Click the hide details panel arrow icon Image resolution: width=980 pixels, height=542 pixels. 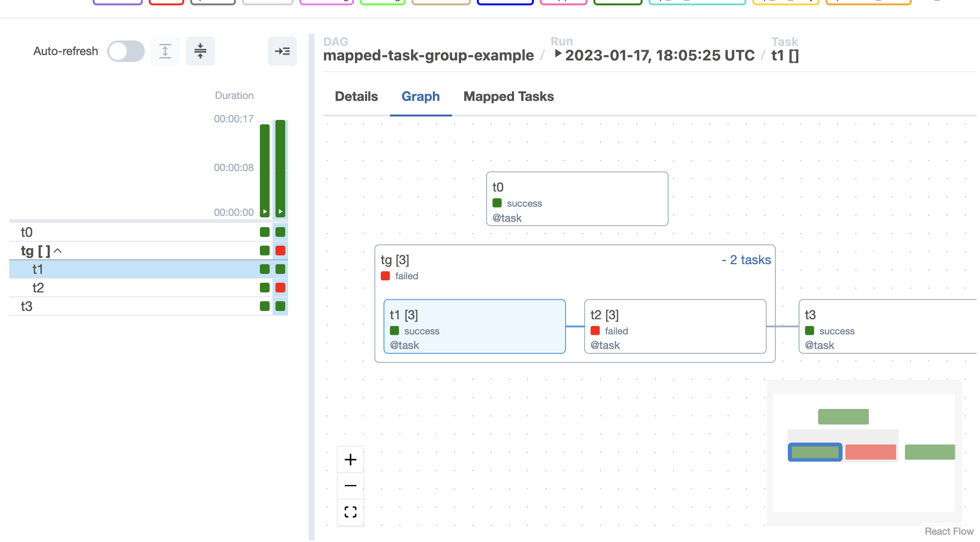point(282,51)
